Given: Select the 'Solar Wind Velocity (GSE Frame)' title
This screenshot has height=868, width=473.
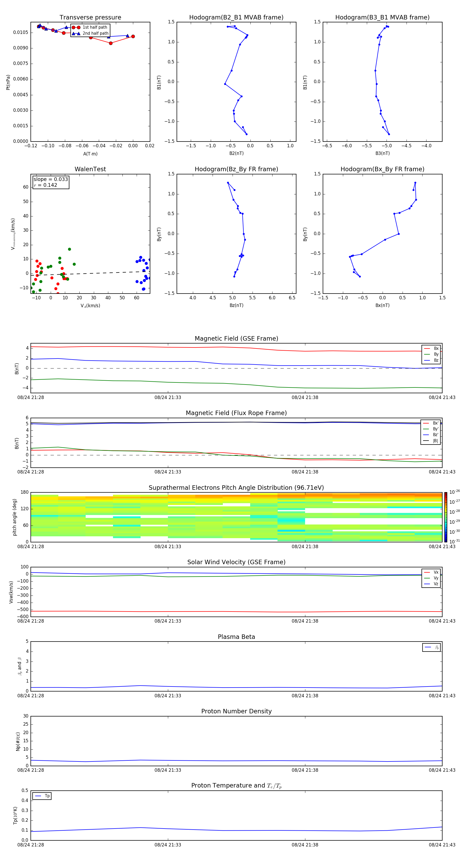Looking at the screenshot, I should pos(236,562).
